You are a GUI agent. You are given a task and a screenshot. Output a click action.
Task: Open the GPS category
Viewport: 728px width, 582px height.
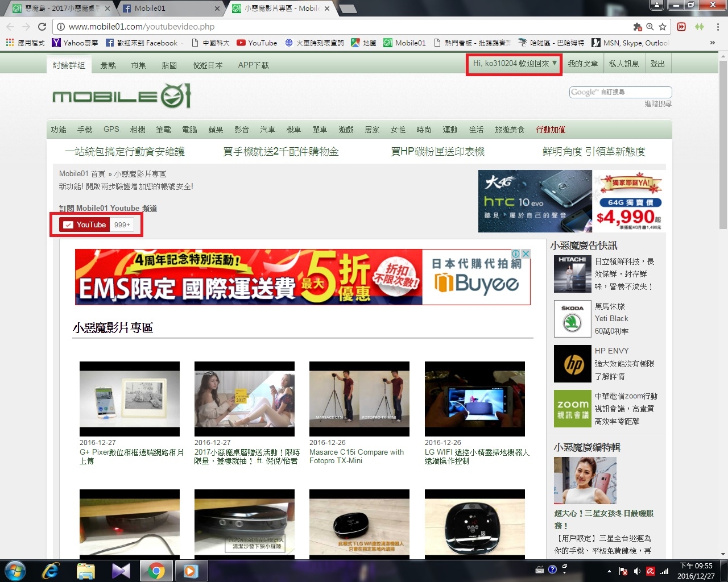[x=111, y=130]
